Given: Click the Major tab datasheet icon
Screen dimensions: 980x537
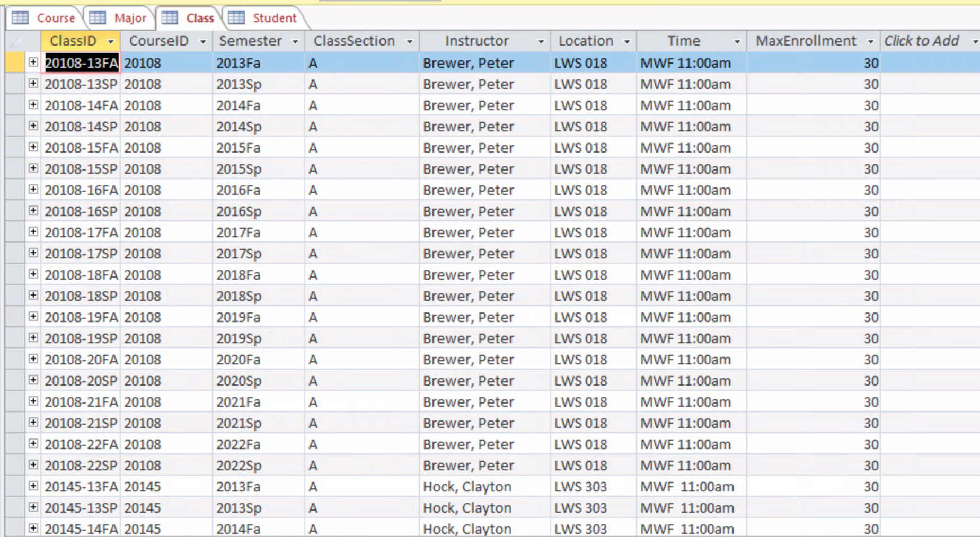Looking at the screenshot, I should [98, 17].
